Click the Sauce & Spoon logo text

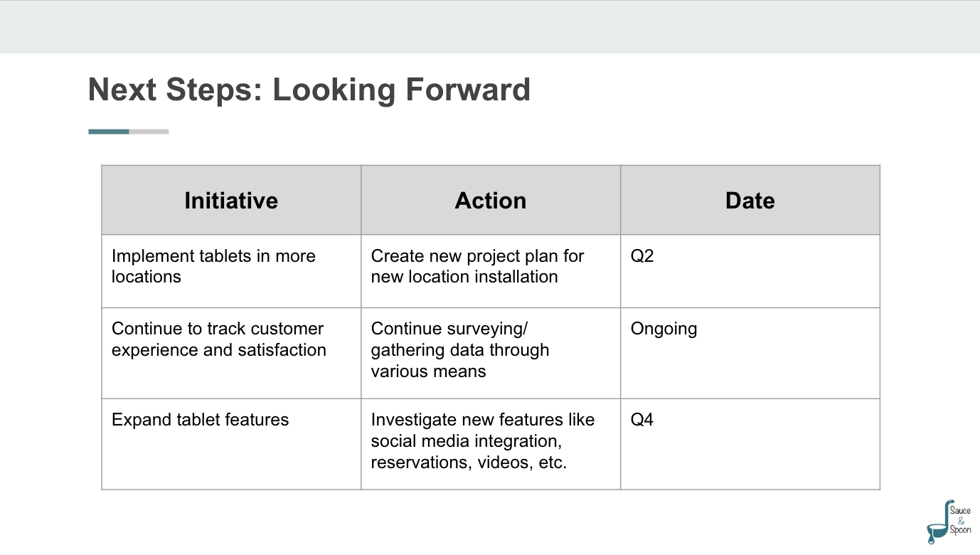click(960, 520)
